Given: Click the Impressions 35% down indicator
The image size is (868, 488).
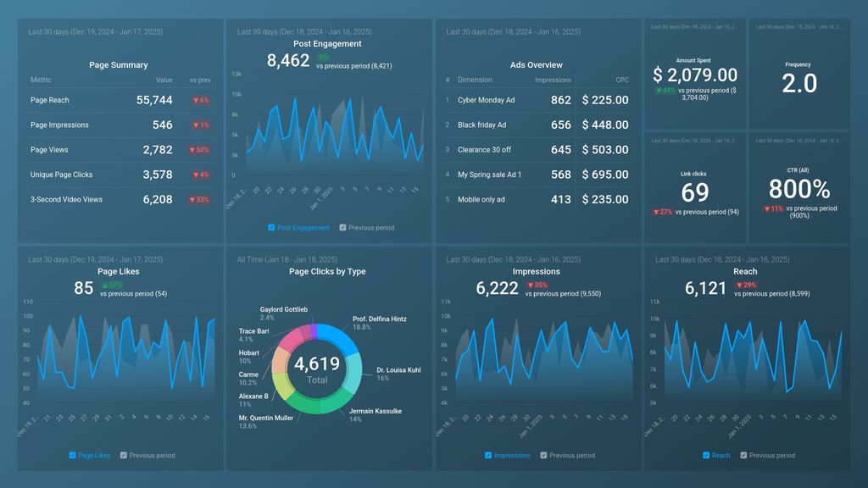Looking at the screenshot, I should click(x=537, y=285).
